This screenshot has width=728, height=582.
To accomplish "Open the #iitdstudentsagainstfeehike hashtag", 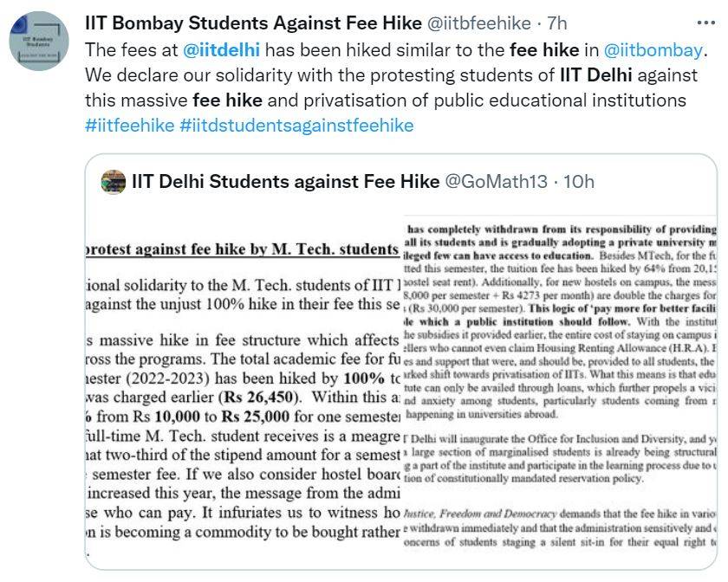I will (296, 126).
